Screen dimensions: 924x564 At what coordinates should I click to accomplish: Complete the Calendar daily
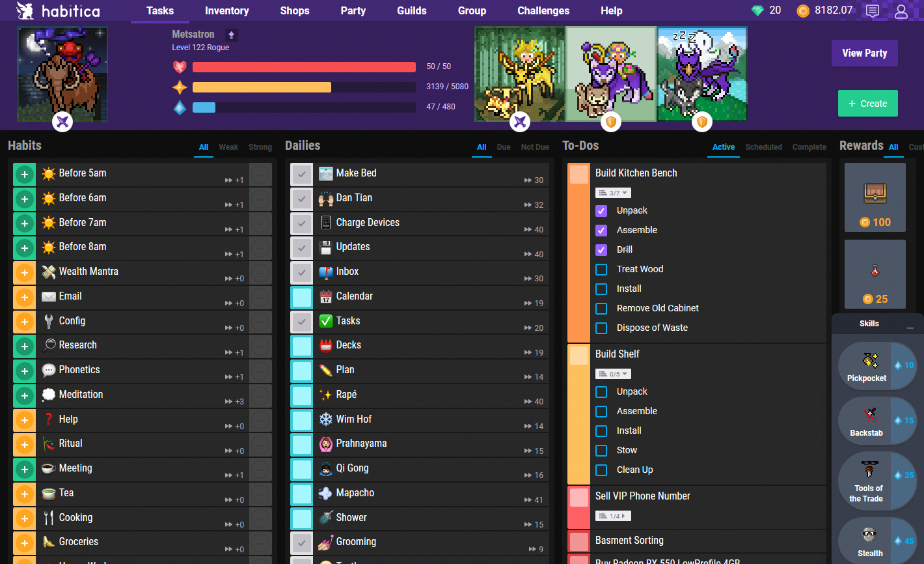(301, 296)
